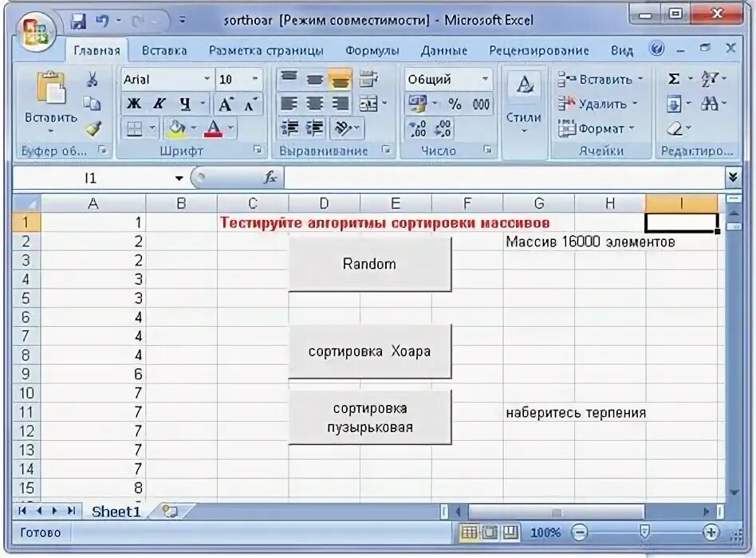Open the Рецензирование ribbon tab
This screenshot has width=756, height=558.
coord(538,50)
